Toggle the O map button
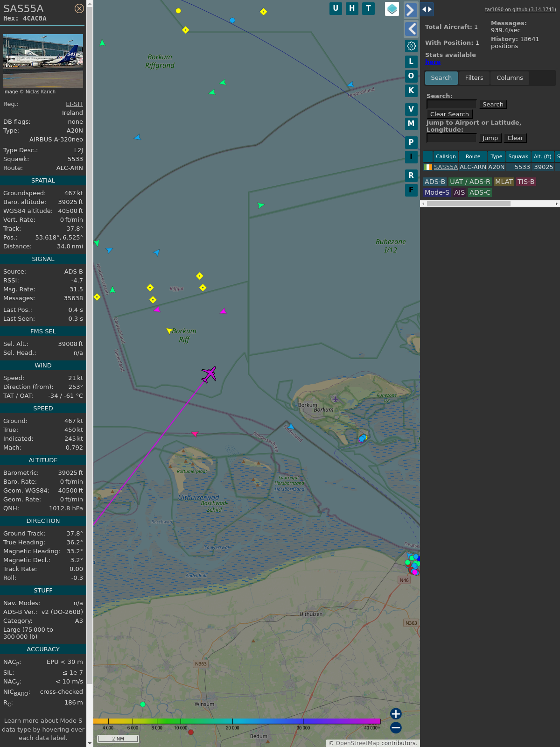 (x=411, y=76)
